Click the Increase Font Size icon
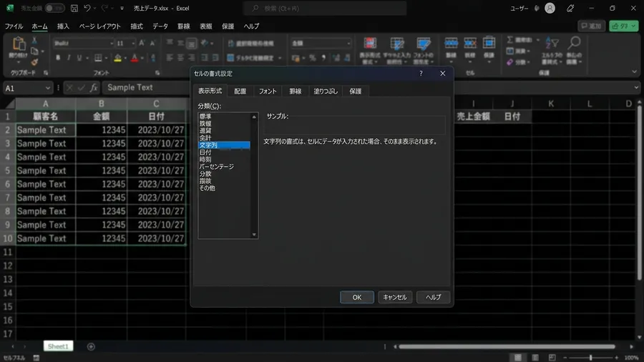The width and height of the screenshot is (644, 362). pos(142,43)
